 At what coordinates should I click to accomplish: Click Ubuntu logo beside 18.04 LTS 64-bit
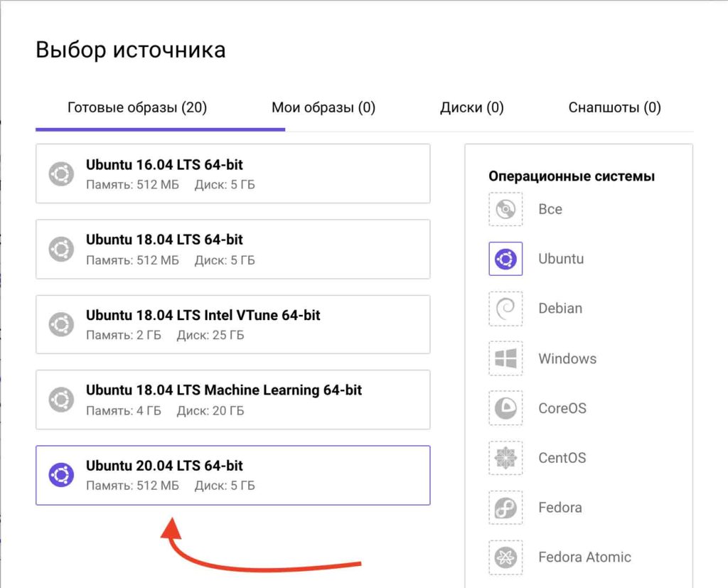(x=61, y=249)
